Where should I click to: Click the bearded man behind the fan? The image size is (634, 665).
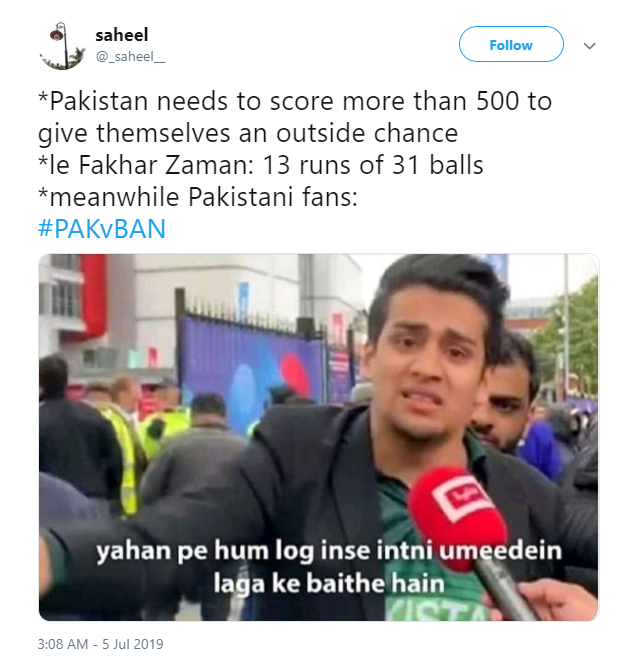[507, 394]
